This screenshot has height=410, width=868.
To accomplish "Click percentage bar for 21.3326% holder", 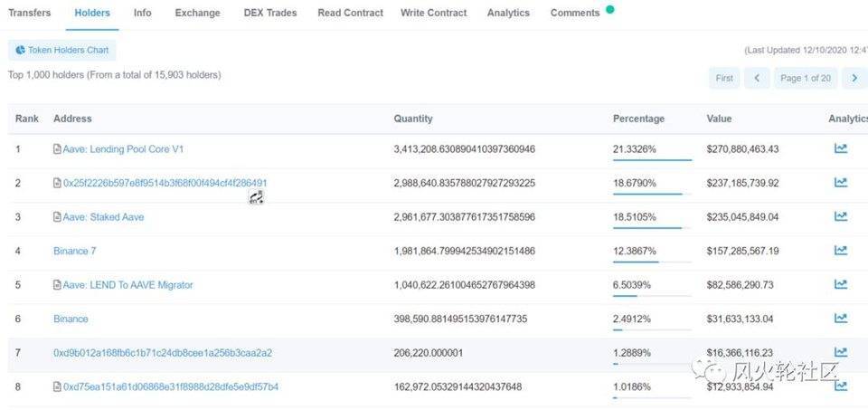I will click(x=652, y=160).
